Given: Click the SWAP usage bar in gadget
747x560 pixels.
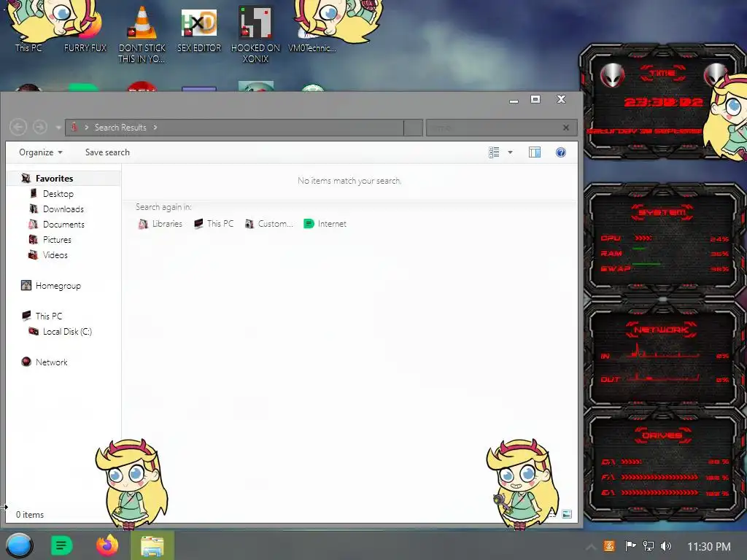Looking at the screenshot, I should pos(646,264).
